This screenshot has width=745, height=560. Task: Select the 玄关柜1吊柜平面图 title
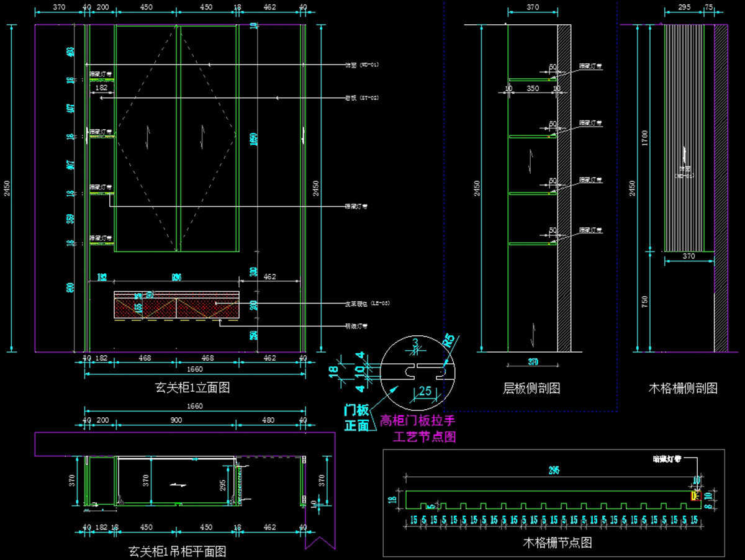(177, 551)
